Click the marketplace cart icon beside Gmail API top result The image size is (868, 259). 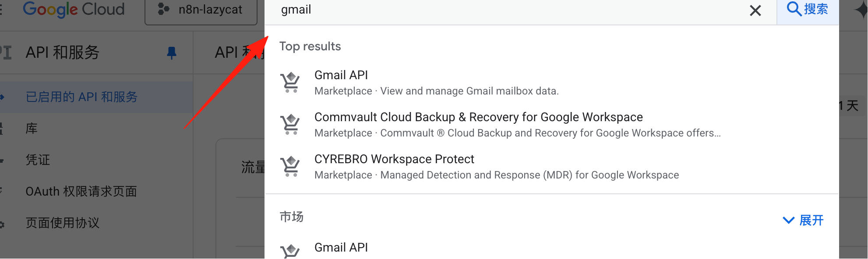[290, 82]
